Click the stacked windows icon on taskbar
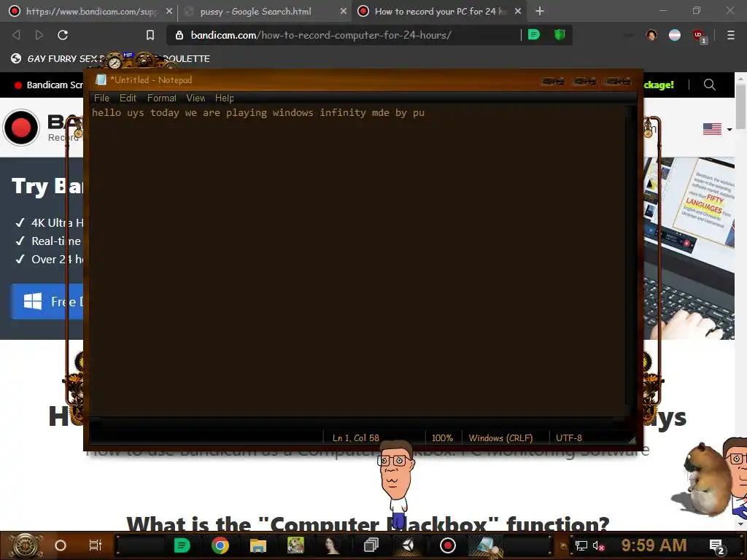 tap(371, 545)
